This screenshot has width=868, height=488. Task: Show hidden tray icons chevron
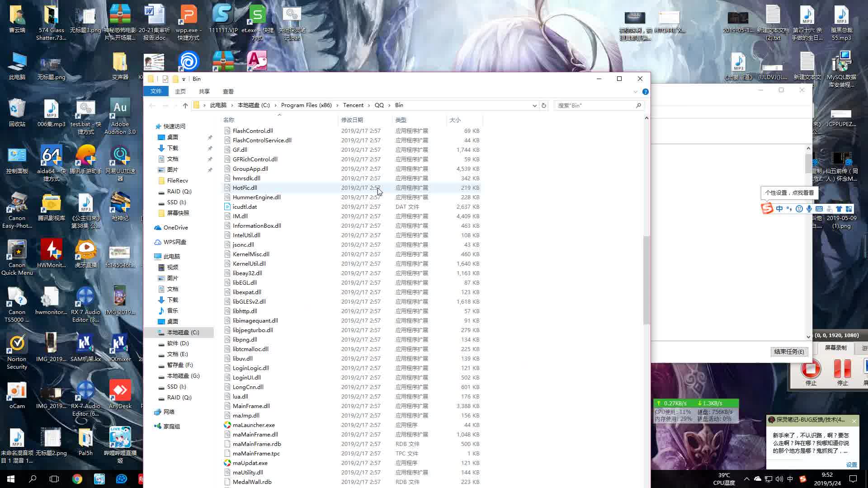click(x=746, y=479)
